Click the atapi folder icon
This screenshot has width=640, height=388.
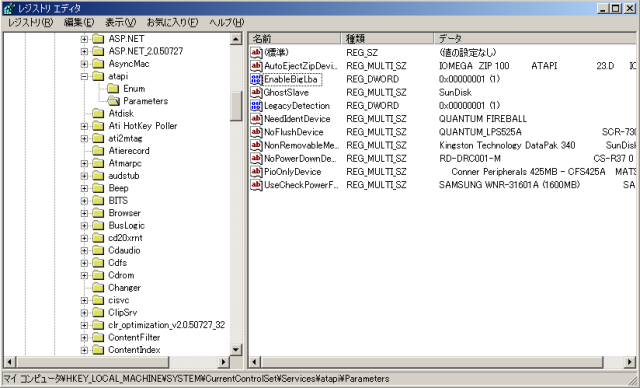point(98,76)
